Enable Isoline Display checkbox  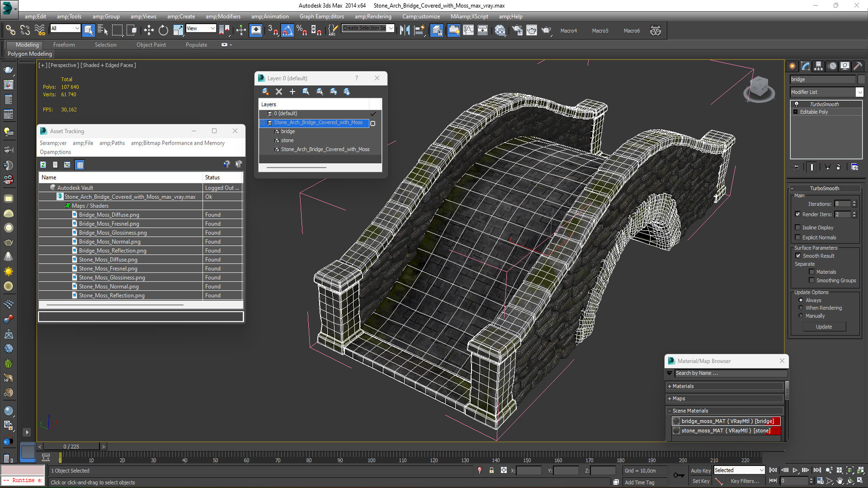click(798, 227)
